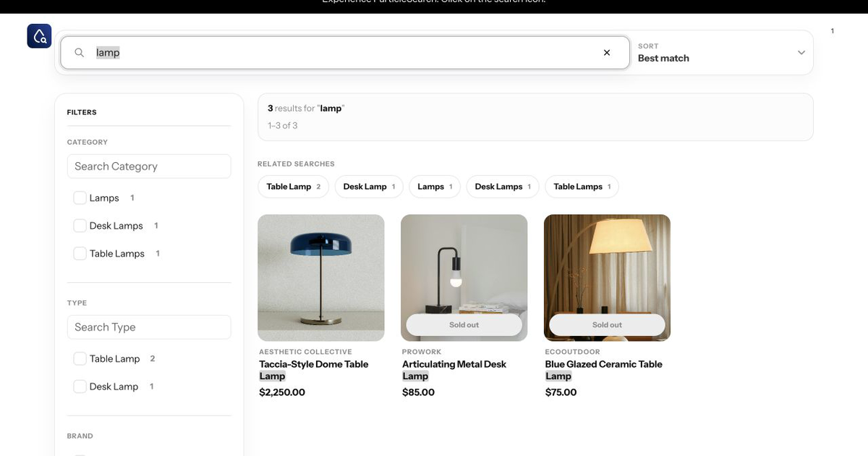
Task: Focus the Search Category field
Action: point(149,166)
